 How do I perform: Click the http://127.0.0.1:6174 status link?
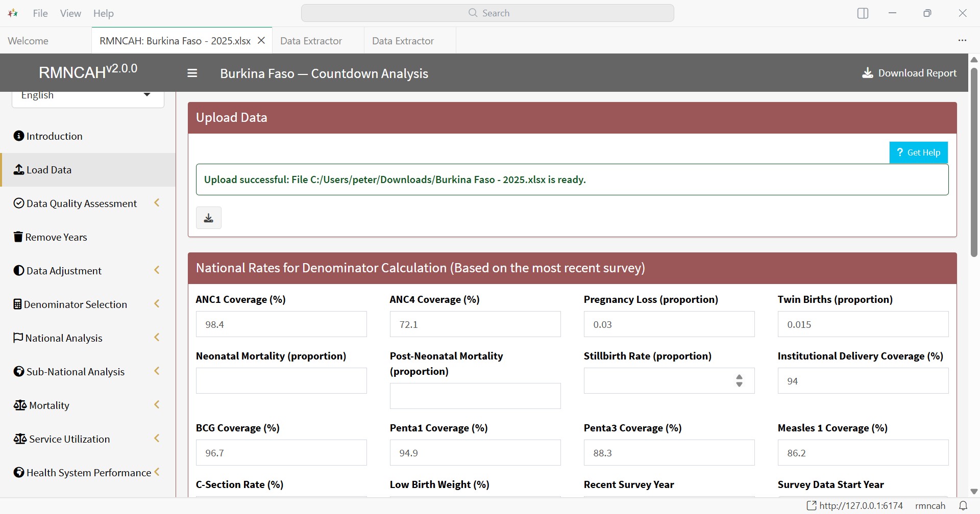861,506
